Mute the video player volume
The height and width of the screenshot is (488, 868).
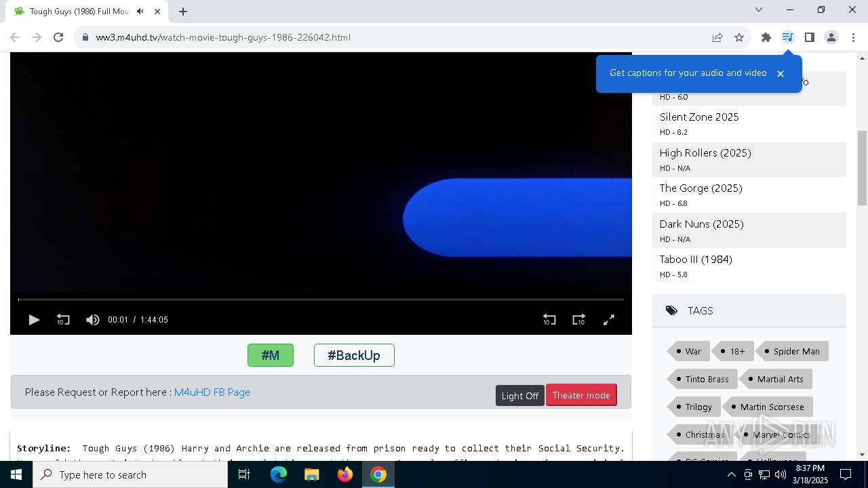pyautogui.click(x=93, y=320)
